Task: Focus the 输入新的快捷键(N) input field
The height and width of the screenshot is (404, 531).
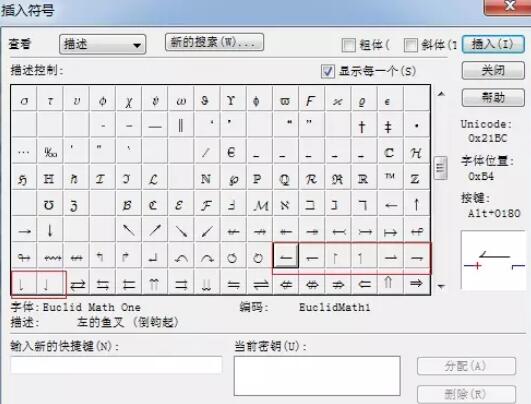Action: (x=116, y=365)
